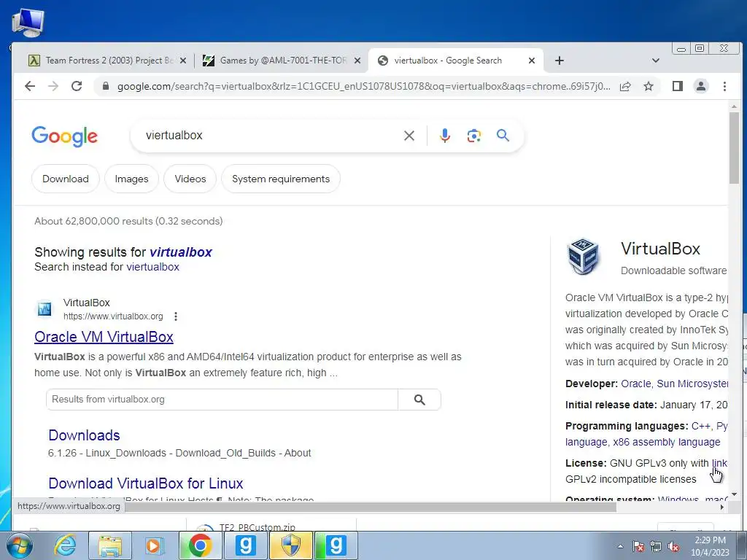
Task: Open Windows Explorer folder on taskbar
Action: tap(110, 545)
